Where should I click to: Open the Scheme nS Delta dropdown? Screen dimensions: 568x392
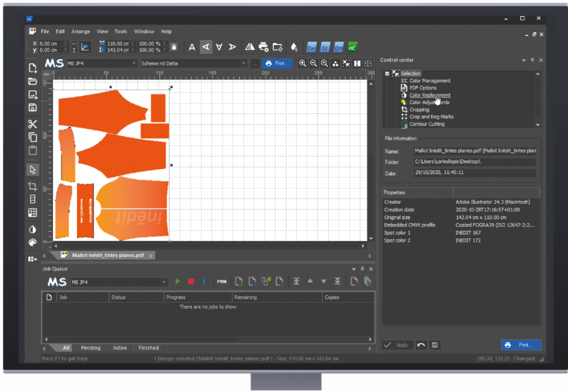pyautogui.click(x=244, y=63)
